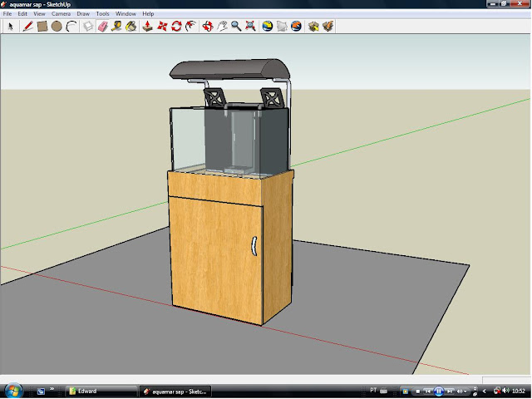Open the File menu
This screenshot has height=399, width=532.
[x=7, y=14]
